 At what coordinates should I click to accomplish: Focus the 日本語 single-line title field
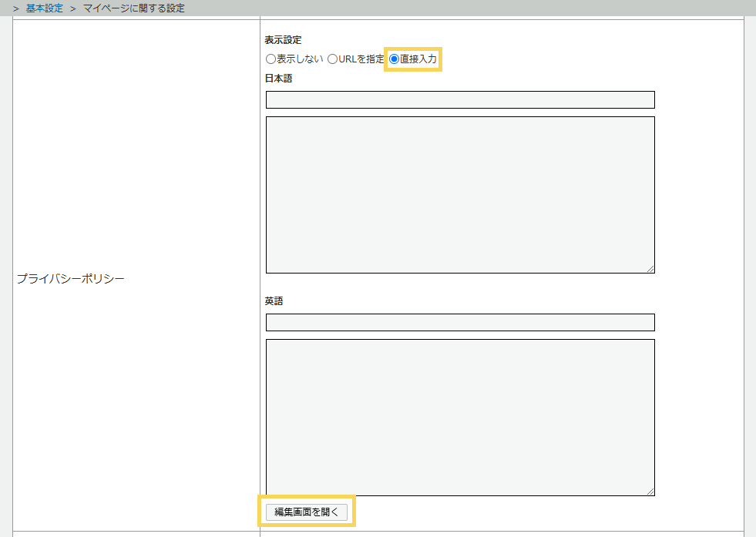(x=460, y=100)
